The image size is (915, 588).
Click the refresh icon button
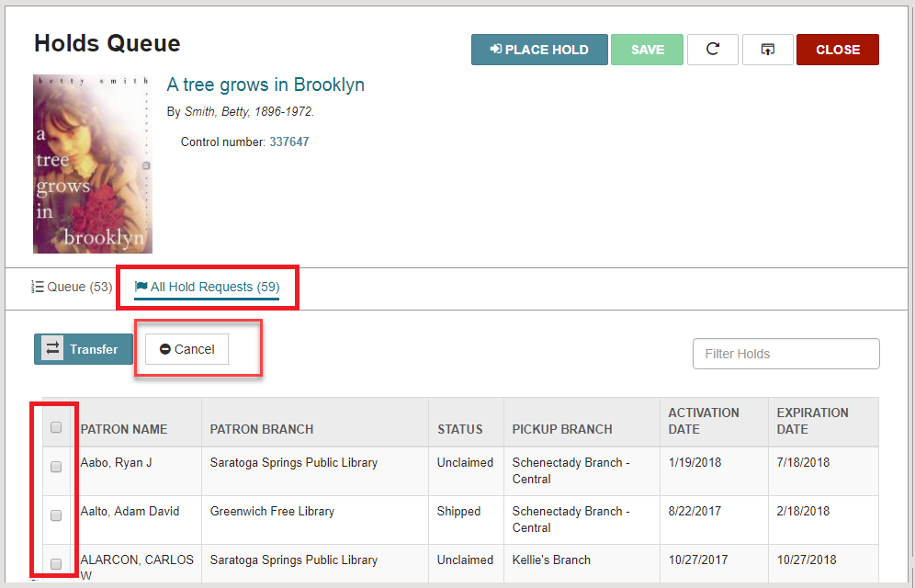coord(713,50)
